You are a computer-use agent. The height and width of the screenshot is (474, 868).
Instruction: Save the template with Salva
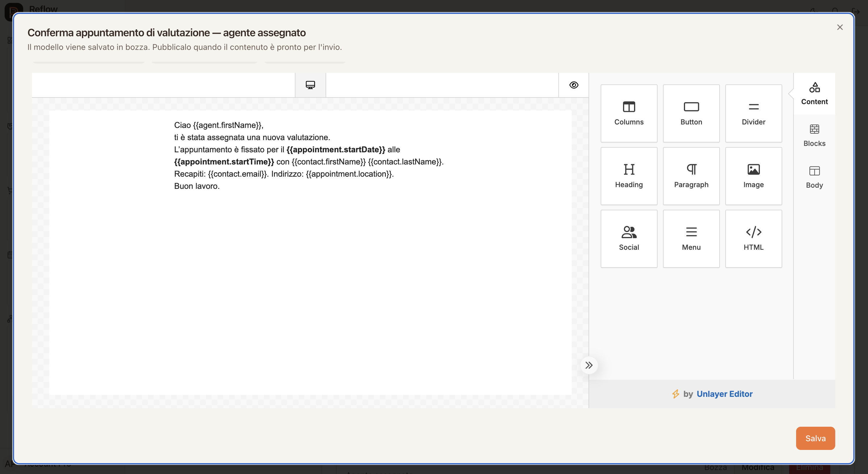815,438
